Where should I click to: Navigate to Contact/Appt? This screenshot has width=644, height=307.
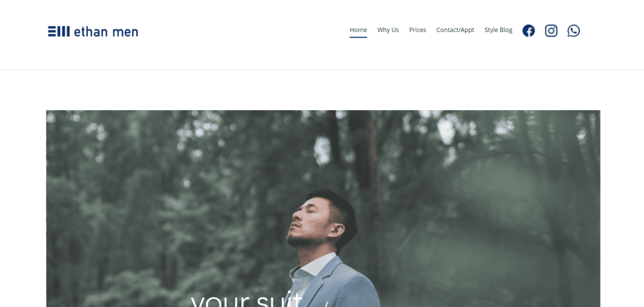(455, 30)
